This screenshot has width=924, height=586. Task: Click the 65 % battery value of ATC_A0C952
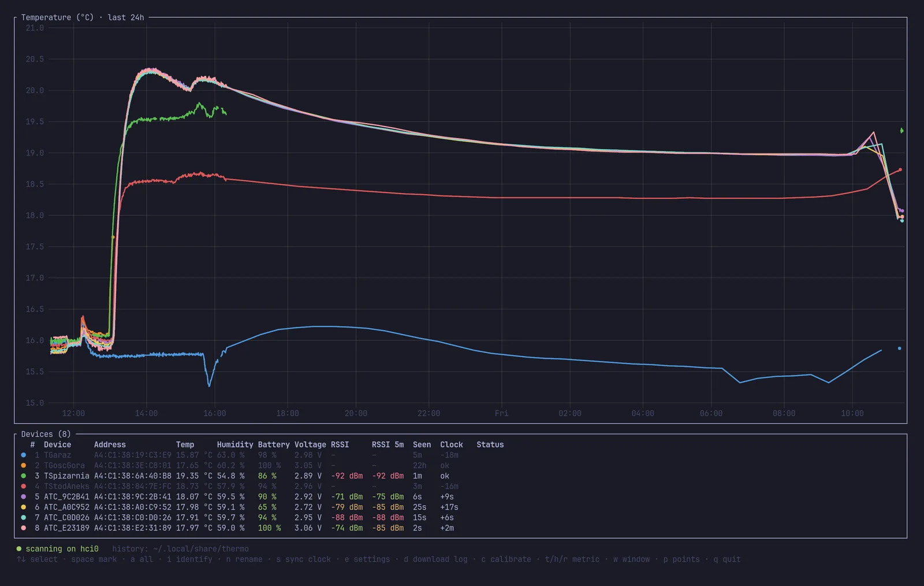click(x=267, y=507)
